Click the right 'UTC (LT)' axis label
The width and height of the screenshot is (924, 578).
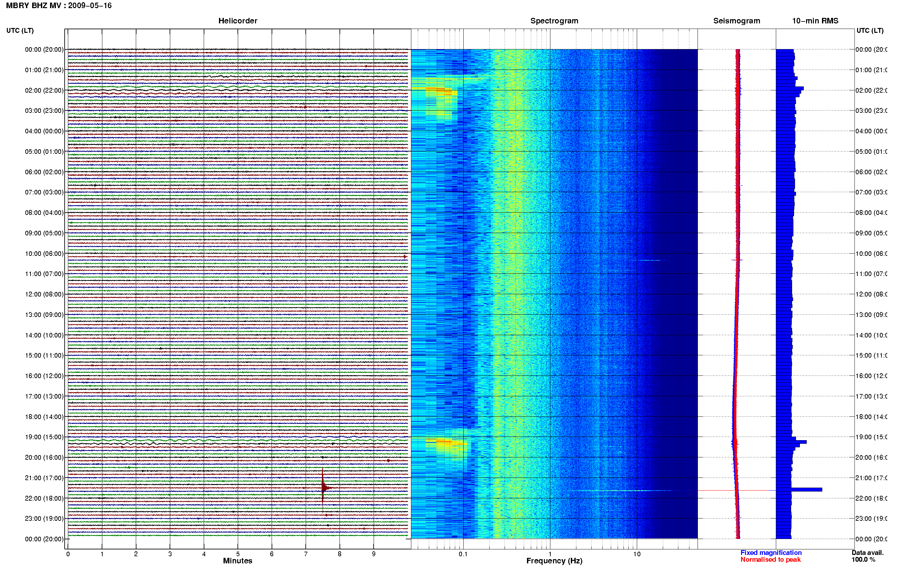[870, 31]
